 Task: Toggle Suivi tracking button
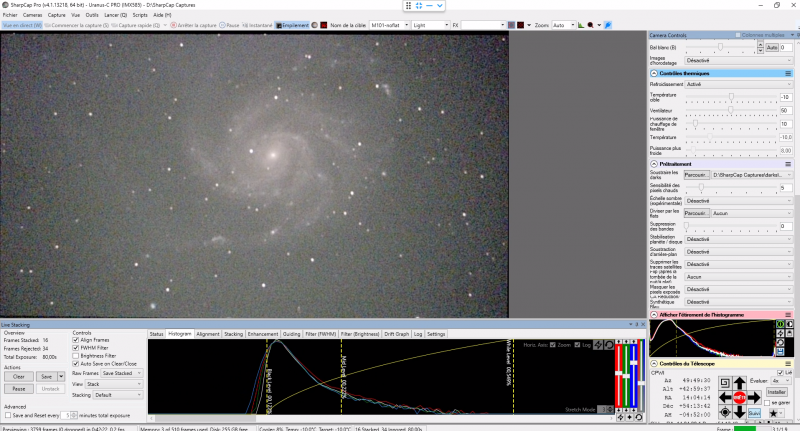point(754,413)
